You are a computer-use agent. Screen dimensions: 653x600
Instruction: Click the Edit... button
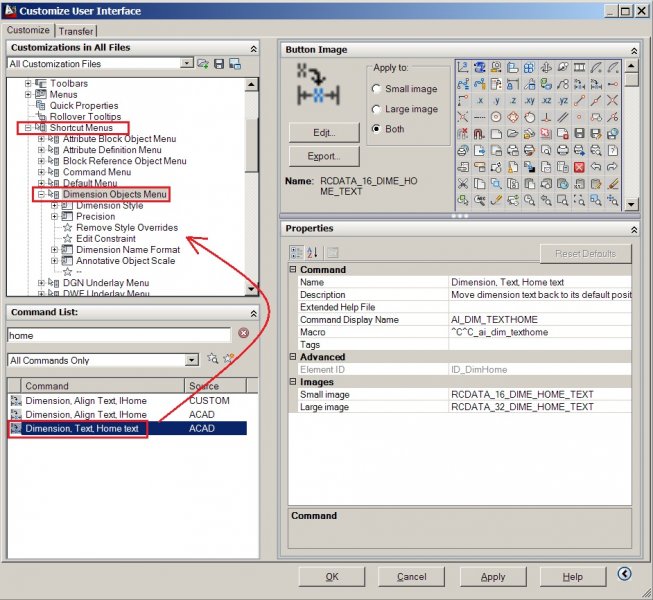tap(324, 133)
